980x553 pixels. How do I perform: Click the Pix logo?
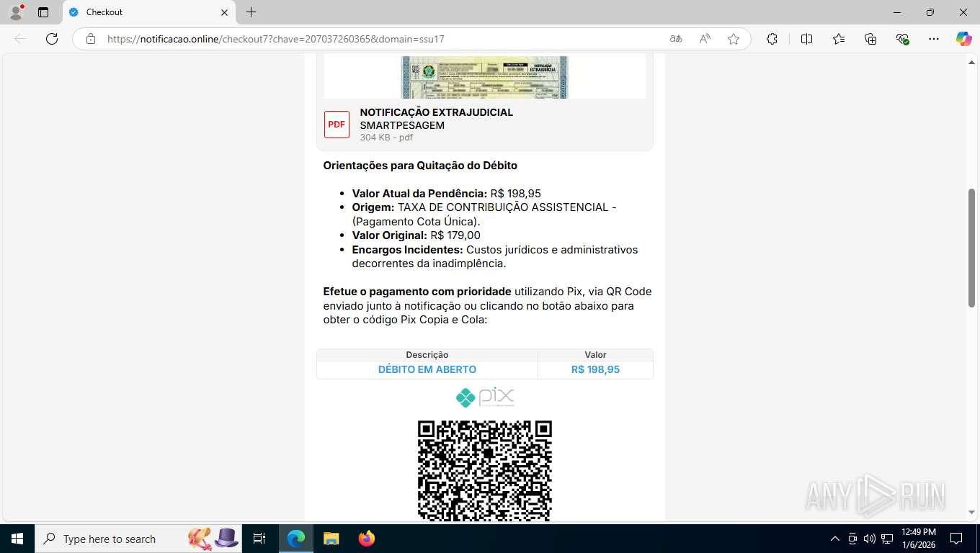click(485, 397)
